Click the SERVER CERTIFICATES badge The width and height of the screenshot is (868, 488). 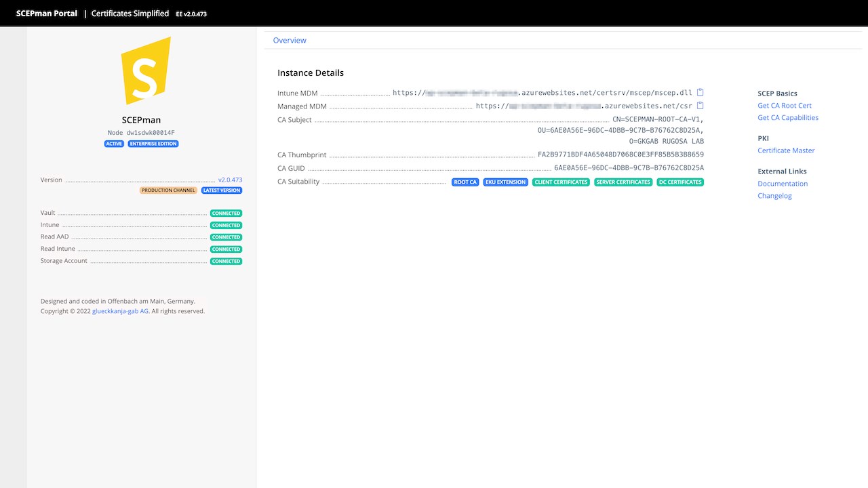623,182
